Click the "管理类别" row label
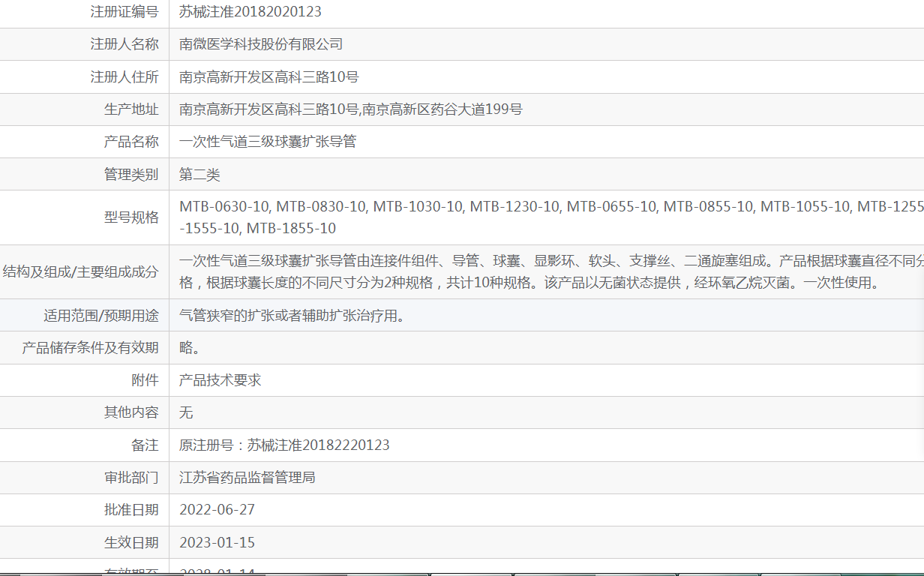924x576 pixels. (131, 175)
